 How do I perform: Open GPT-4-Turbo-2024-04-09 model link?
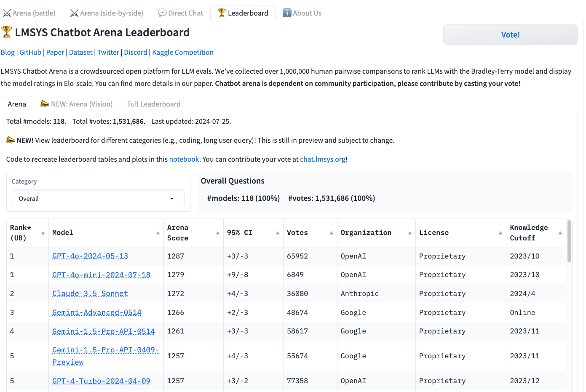click(x=101, y=381)
